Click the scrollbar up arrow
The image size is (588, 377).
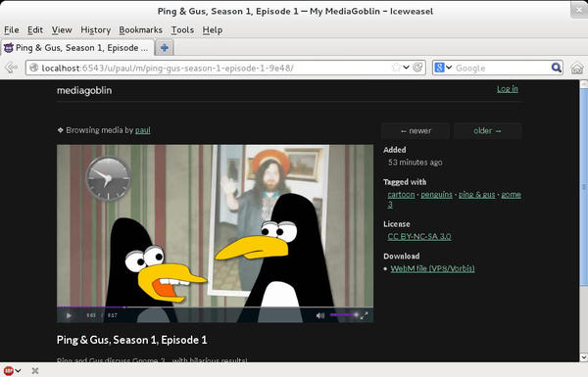click(x=583, y=84)
